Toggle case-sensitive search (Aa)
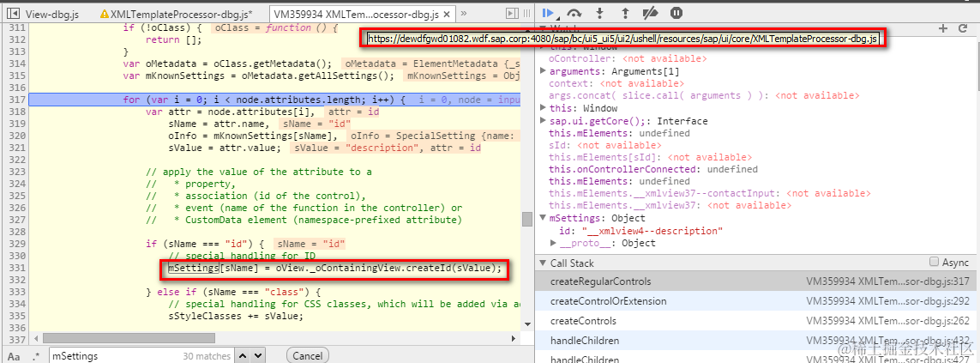Image resolution: width=980 pixels, height=363 pixels. point(14,356)
